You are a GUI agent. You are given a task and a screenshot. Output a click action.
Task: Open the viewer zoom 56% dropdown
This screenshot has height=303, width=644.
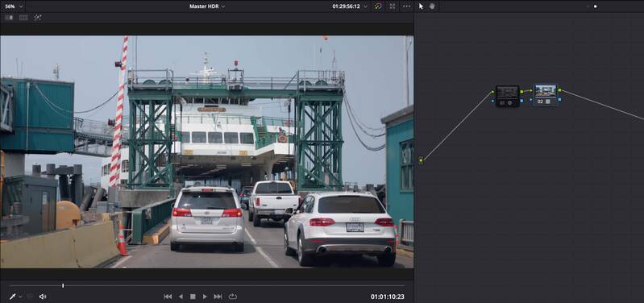pyautogui.click(x=14, y=6)
